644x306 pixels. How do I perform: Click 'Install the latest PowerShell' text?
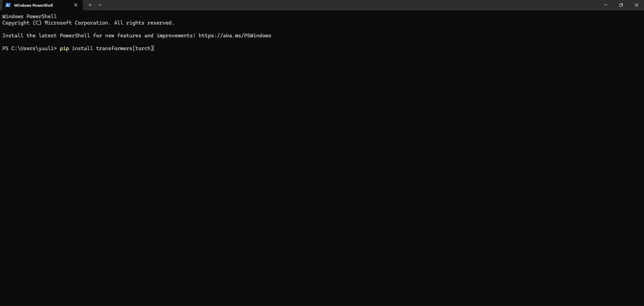(x=46, y=36)
